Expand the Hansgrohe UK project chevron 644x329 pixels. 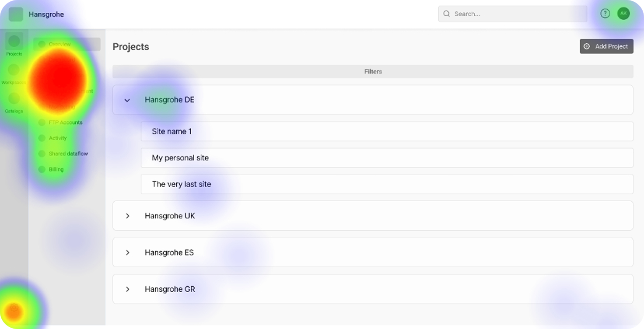point(128,216)
